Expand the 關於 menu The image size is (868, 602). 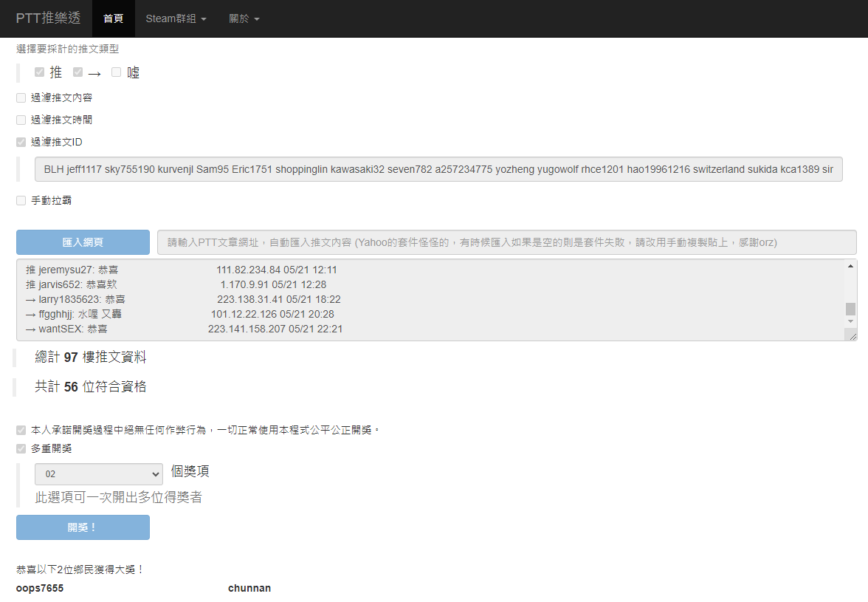pos(244,18)
